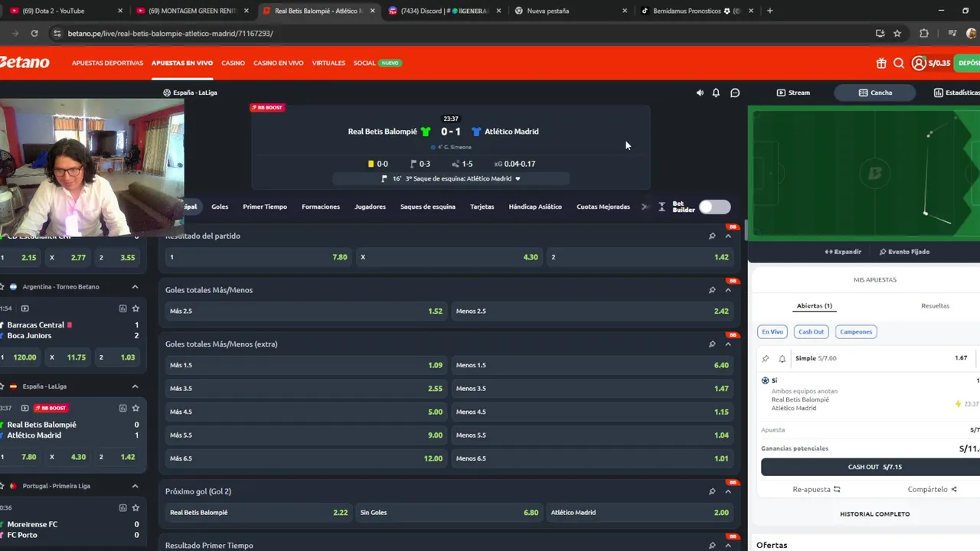Bookmark this page with star icon

coord(897,33)
